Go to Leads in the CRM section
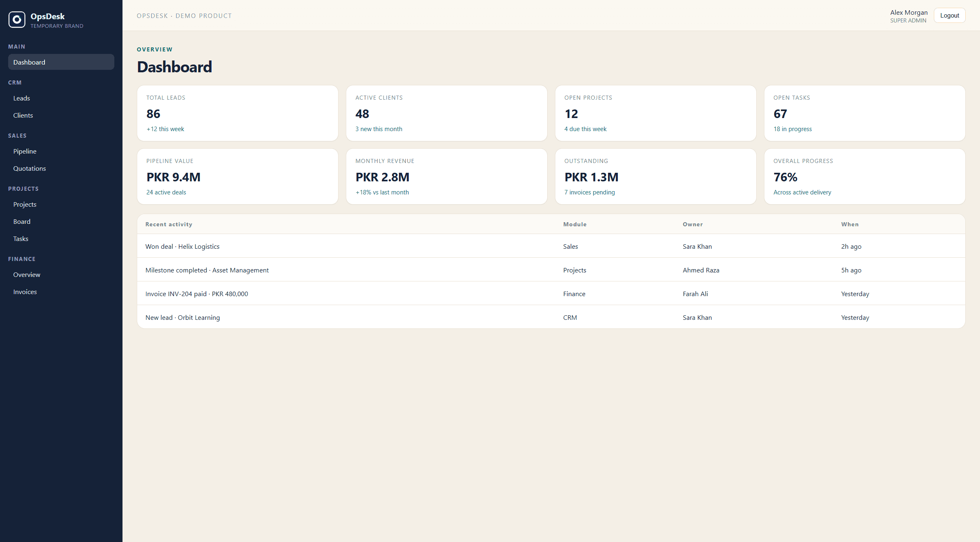 coord(61,98)
